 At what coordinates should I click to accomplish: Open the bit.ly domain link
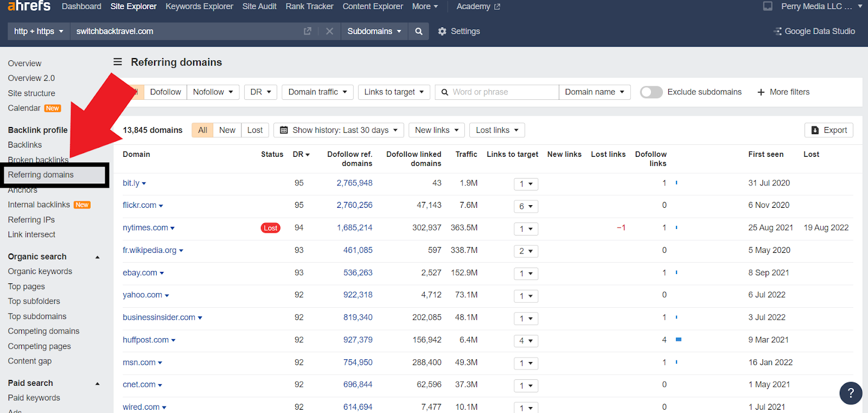[x=131, y=183]
